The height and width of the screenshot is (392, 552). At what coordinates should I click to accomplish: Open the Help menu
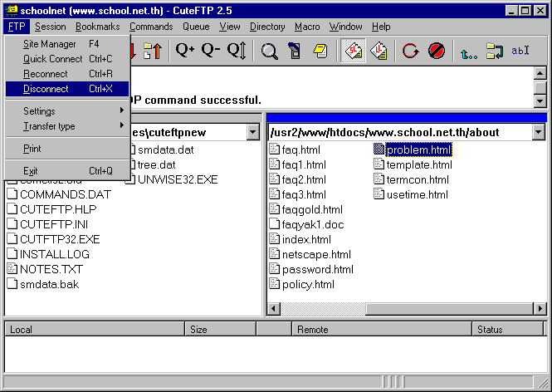381,27
